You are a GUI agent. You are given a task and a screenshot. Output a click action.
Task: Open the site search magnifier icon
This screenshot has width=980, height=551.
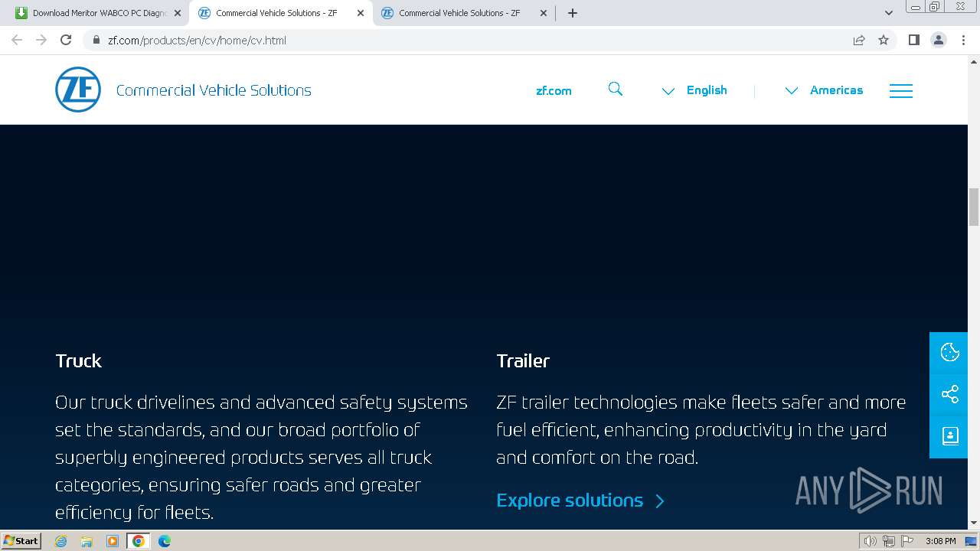[x=616, y=90]
